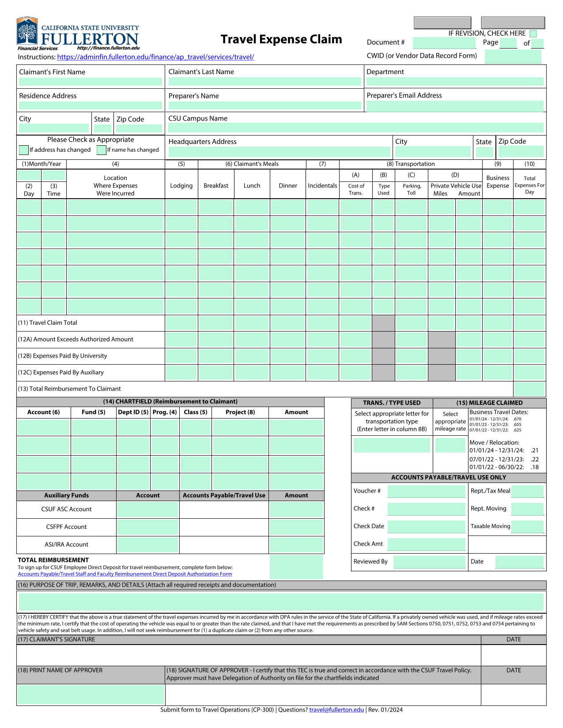The width and height of the screenshot is (563, 728).
Task: Click the ASI/IRA Account field
Action: coord(148,545)
